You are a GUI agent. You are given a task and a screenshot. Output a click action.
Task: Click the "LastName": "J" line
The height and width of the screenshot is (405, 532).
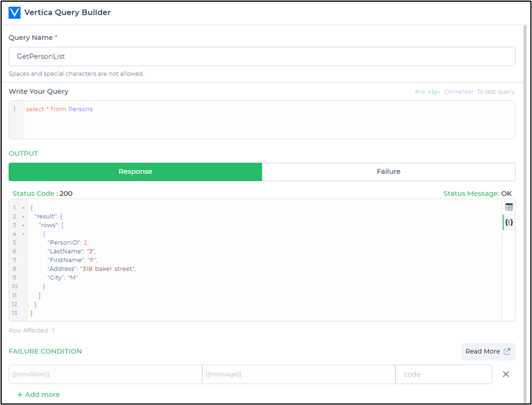(x=71, y=251)
